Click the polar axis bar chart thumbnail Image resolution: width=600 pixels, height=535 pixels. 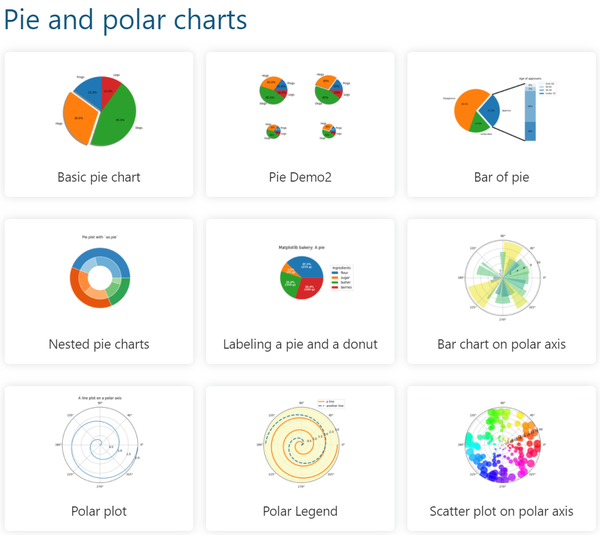tap(500, 275)
